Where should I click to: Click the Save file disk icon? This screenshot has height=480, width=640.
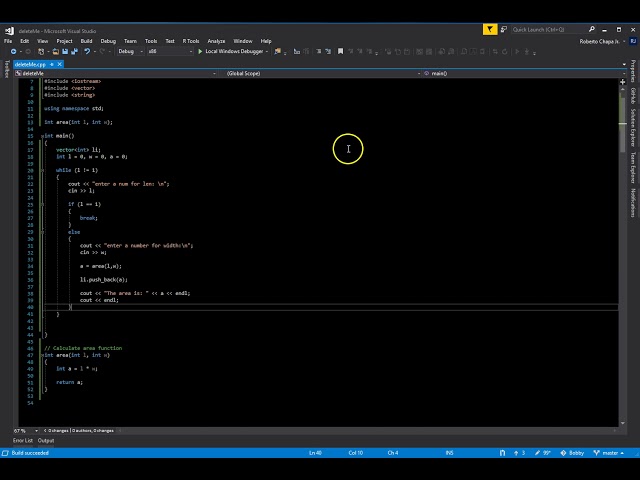tap(65, 51)
